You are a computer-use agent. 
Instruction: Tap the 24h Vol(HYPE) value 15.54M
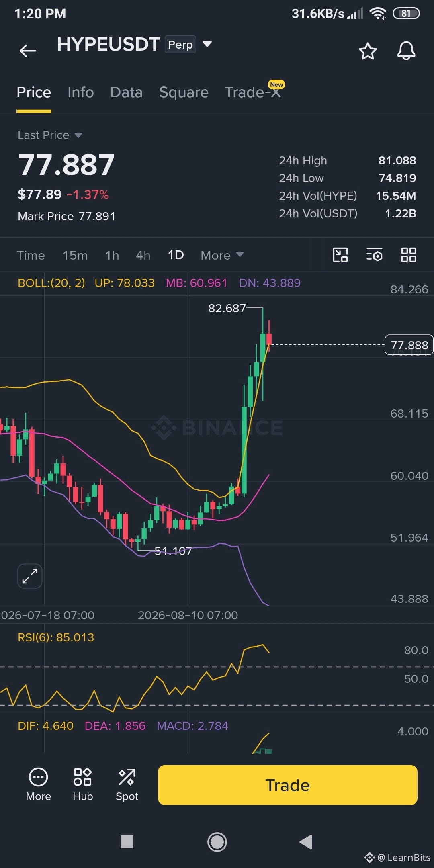click(396, 196)
